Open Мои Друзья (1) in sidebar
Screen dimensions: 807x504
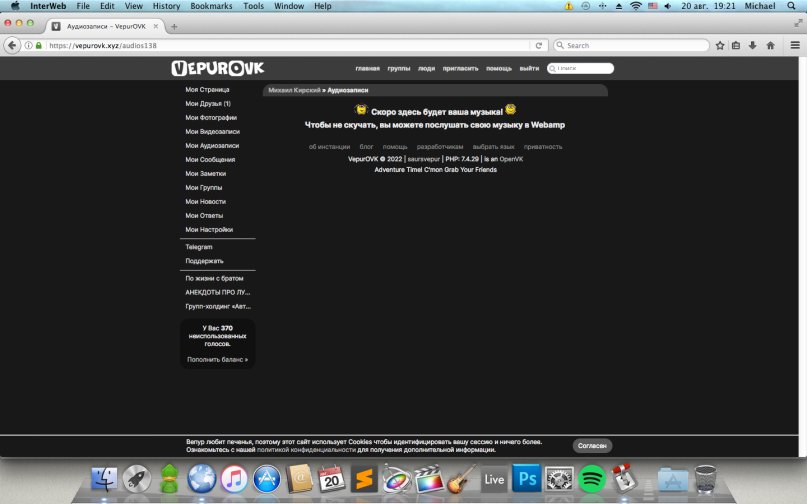pos(208,103)
